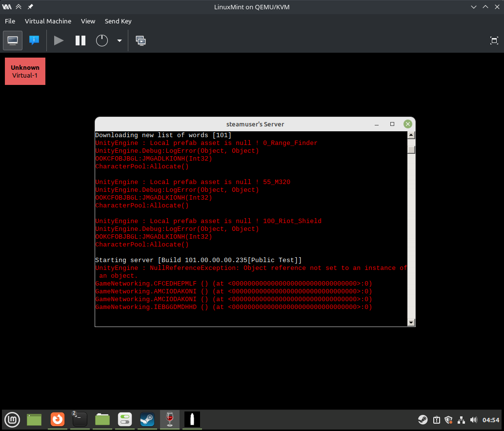Image resolution: width=504 pixels, height=431 pixels.
Task: Shut down the virtual machine
Action: click(102, 41)
